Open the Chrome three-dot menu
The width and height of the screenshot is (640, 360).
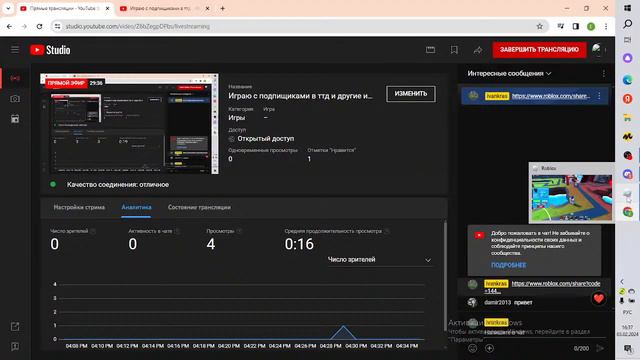(x=606, y=27)
